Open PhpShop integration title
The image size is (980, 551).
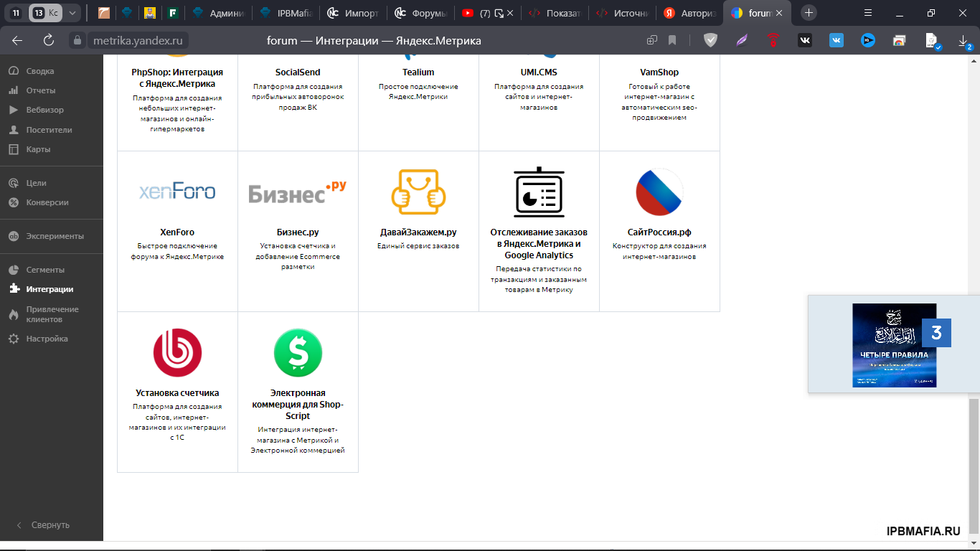[177, 78]
